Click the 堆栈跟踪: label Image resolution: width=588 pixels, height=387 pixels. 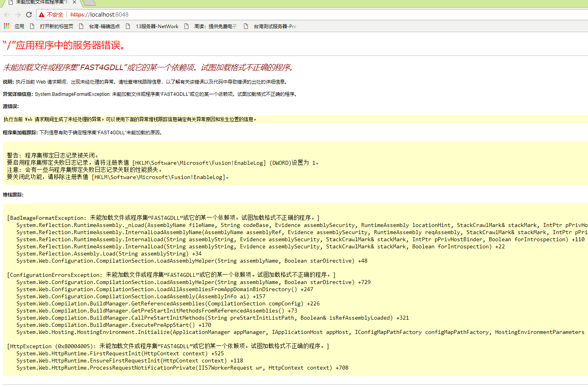coord(13,195)
